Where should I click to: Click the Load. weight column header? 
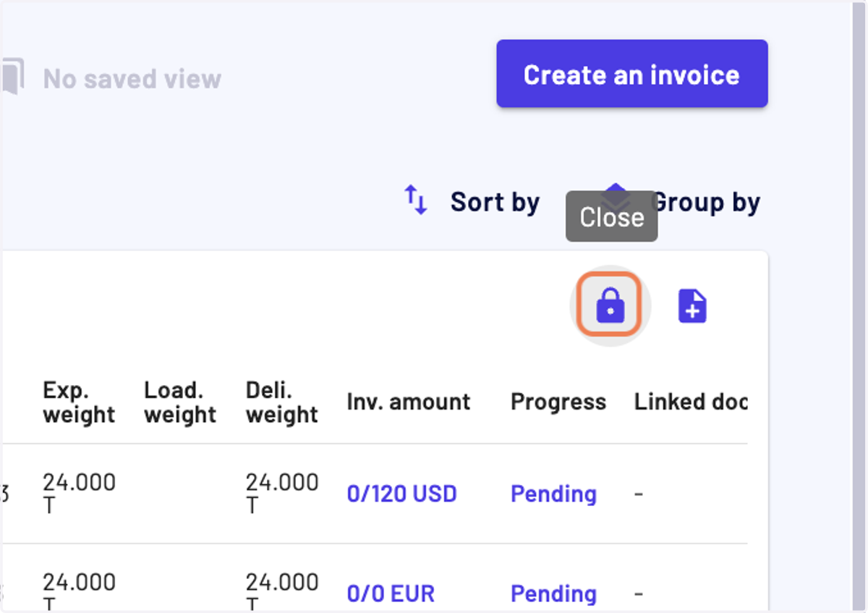(180, 402)
